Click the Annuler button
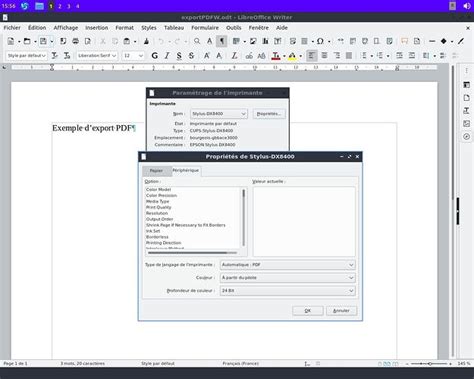The image size is (474, 379). click(341, 311)
